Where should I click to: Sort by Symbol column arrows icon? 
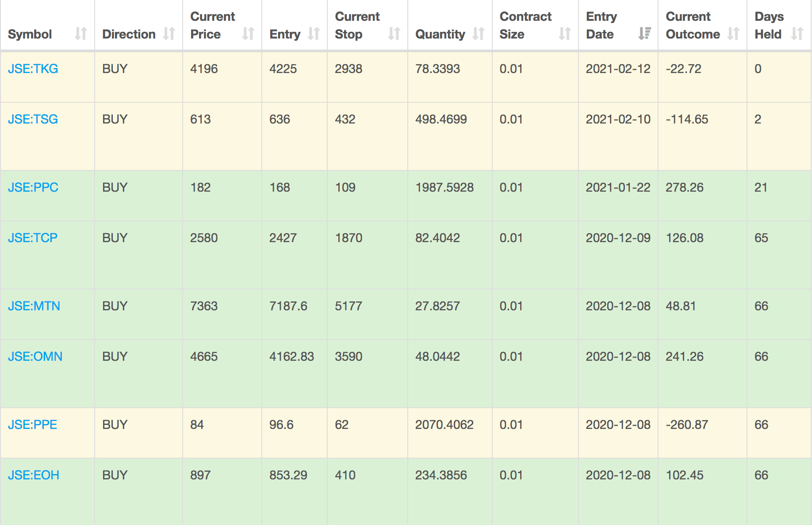point(81,34)
